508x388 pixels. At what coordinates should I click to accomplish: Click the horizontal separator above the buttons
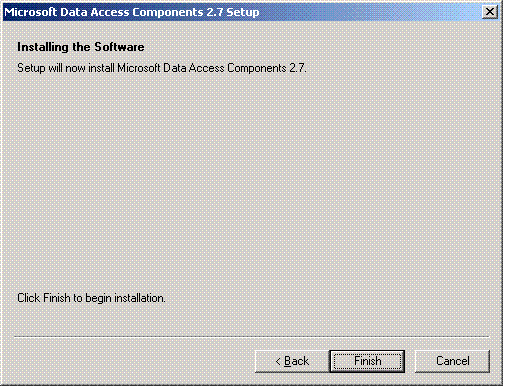coord(252,337)
